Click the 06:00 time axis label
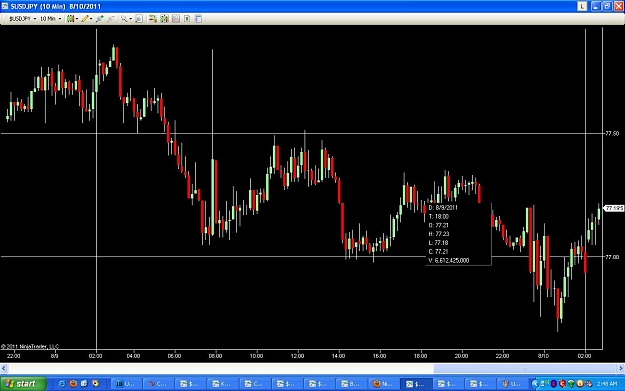Viewport: 625px width, 391px height. click(174, 356)
